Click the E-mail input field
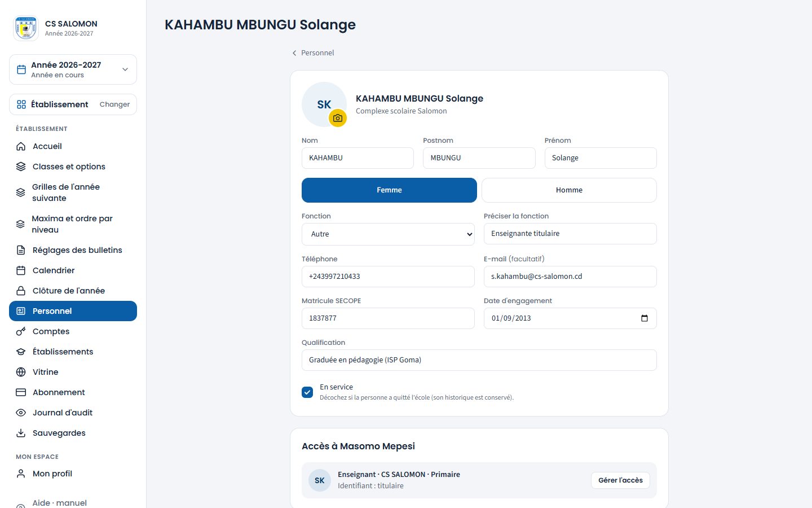The image size is (812, 508). coord(570,277)
